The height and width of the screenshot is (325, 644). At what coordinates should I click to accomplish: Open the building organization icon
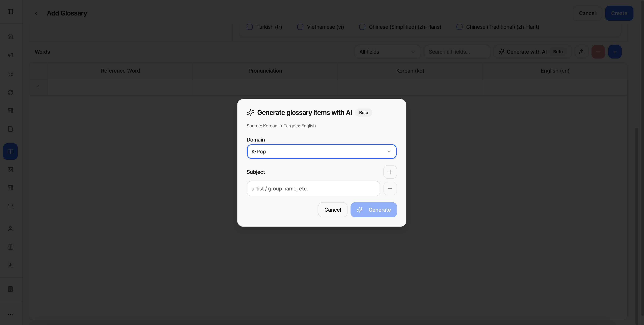[10, 247]
